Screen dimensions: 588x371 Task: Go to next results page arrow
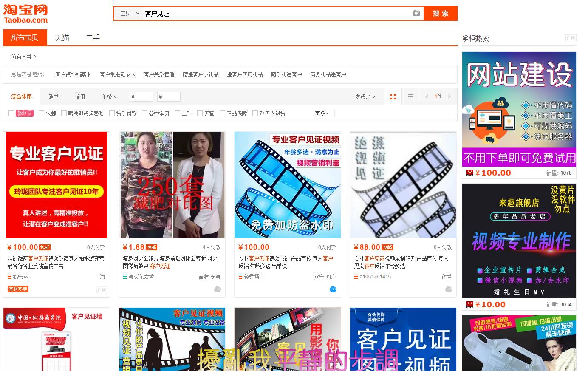tap(449, 96)
